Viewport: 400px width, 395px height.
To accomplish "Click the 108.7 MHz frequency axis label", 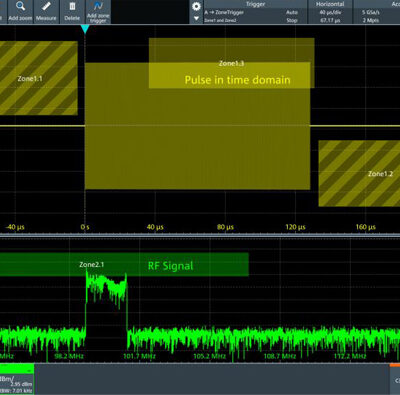I will tap(280, 356).
